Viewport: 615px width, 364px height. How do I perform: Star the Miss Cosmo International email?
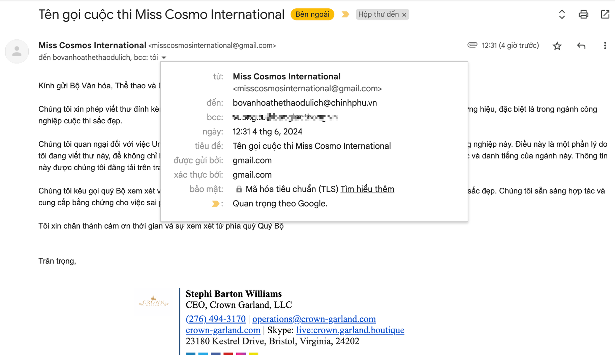point(557,45)
